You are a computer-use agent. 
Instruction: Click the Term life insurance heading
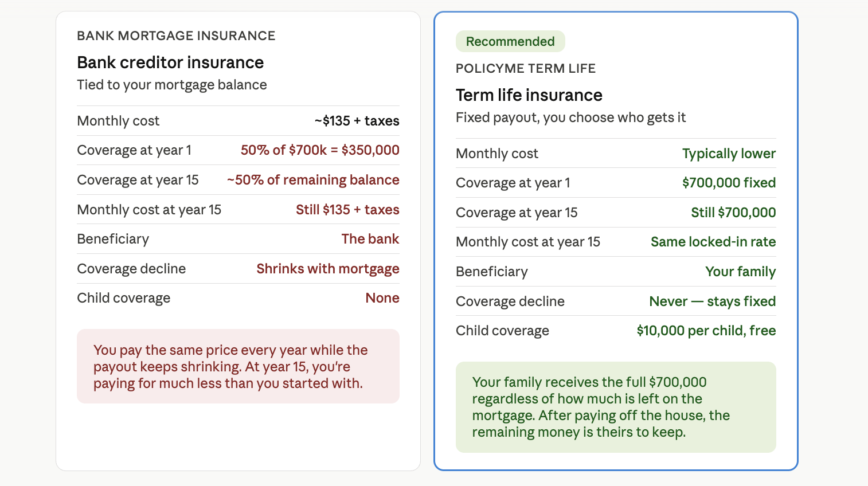(x=529, y=95)
